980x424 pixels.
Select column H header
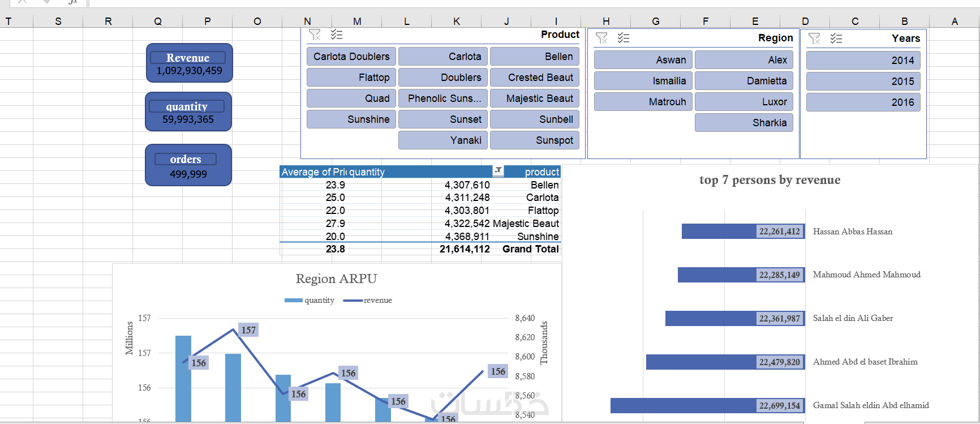(606, 22)
